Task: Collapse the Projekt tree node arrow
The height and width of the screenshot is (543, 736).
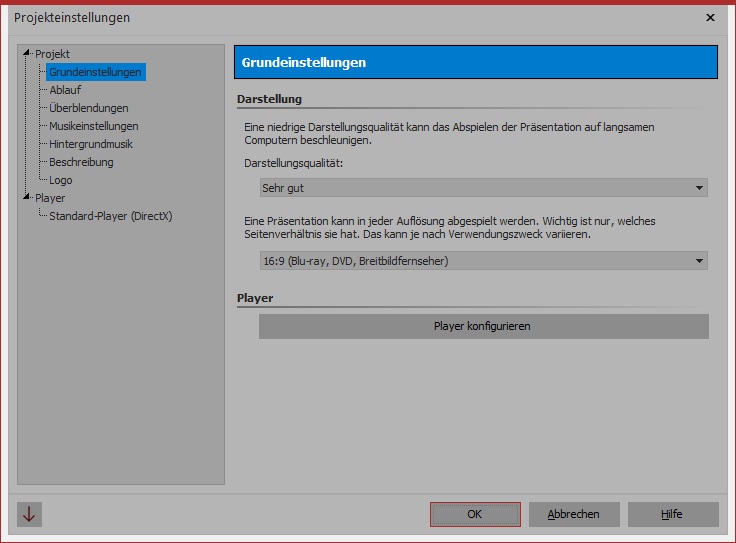Action: click(x=28, y=54)
